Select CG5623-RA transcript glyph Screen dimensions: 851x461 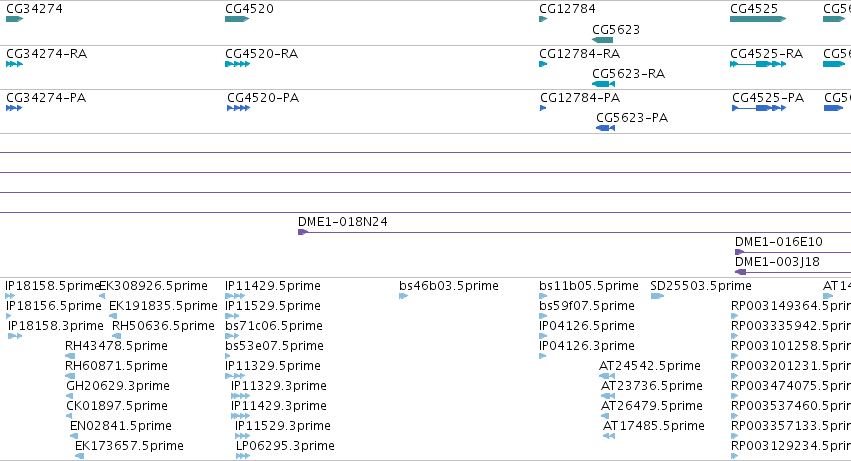604,84
